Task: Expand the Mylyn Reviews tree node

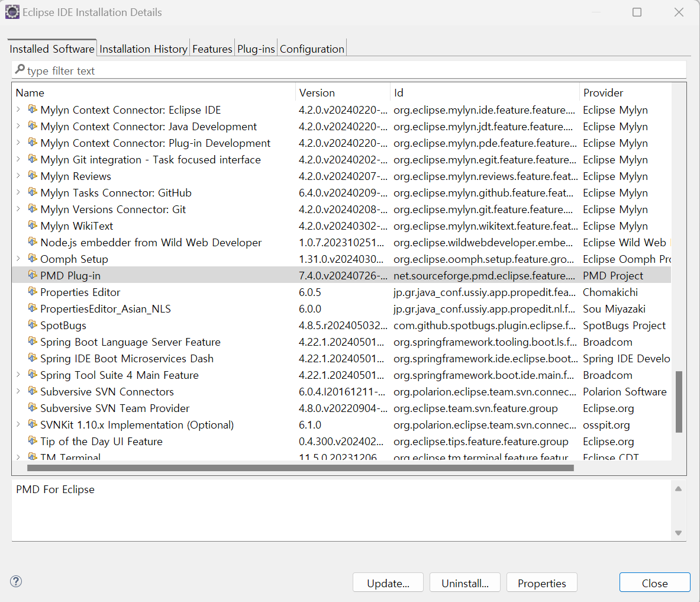Action: [18, 176]
